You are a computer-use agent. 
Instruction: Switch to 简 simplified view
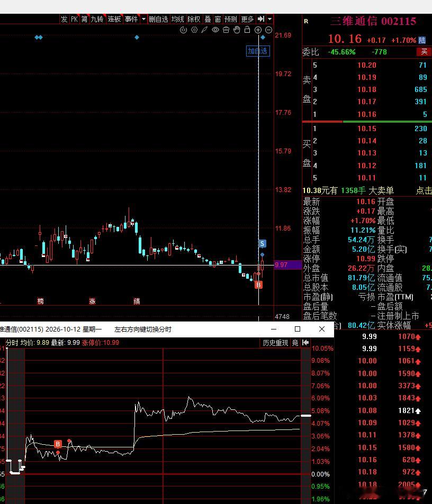point(84,19)
